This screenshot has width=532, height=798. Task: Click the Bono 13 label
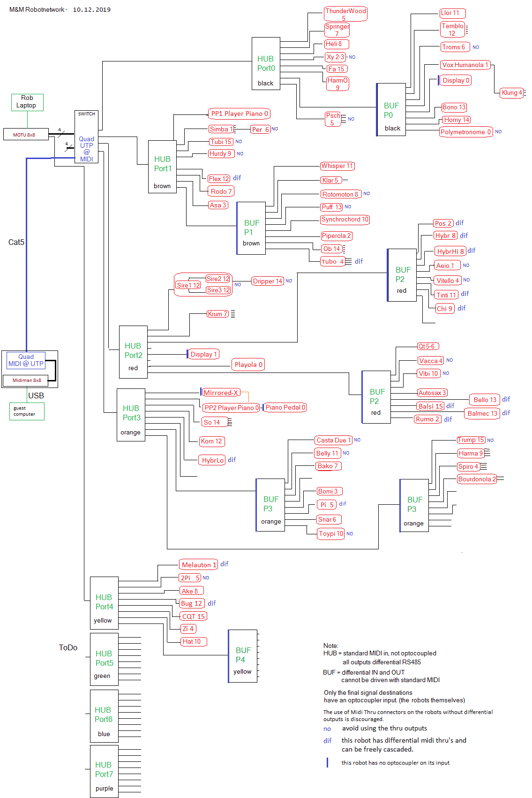(454, 107)
